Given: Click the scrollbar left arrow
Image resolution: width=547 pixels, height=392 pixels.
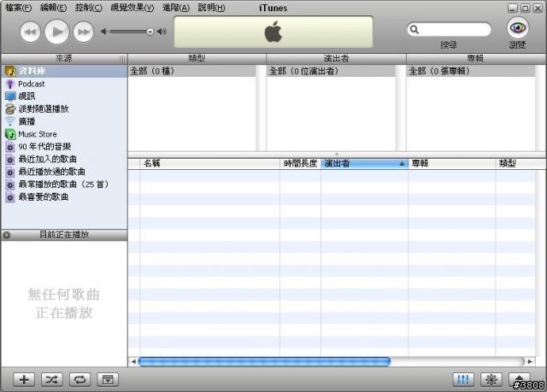Looking at the screenshot, I should 133,362.
